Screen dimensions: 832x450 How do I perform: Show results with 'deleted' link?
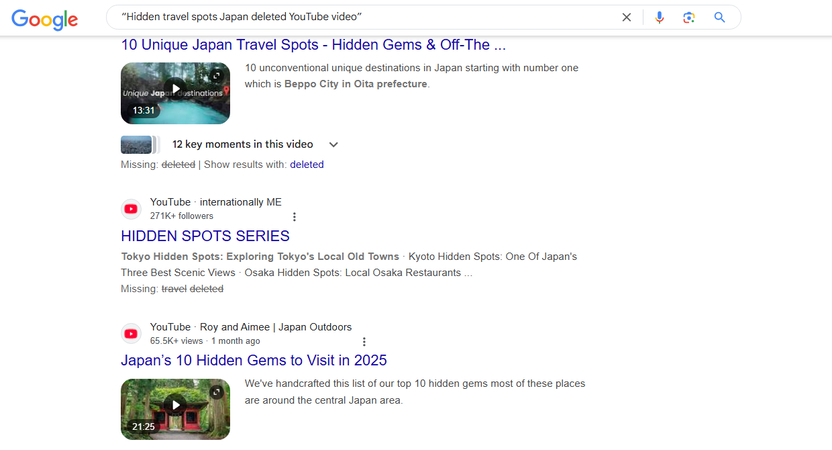(x=307, y=165)
